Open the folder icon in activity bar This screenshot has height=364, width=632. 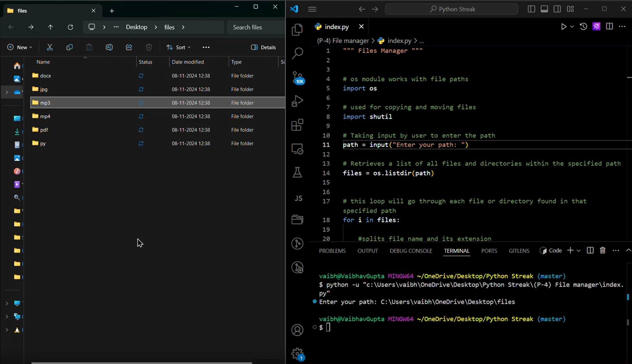[297, 219]
